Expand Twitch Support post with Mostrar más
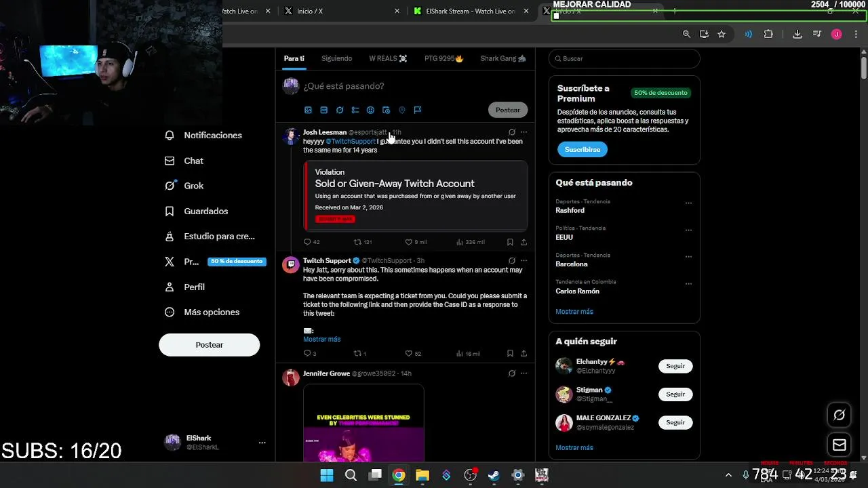Image resolution: width=868 pixels, height=488 pixels. (322, 340)
